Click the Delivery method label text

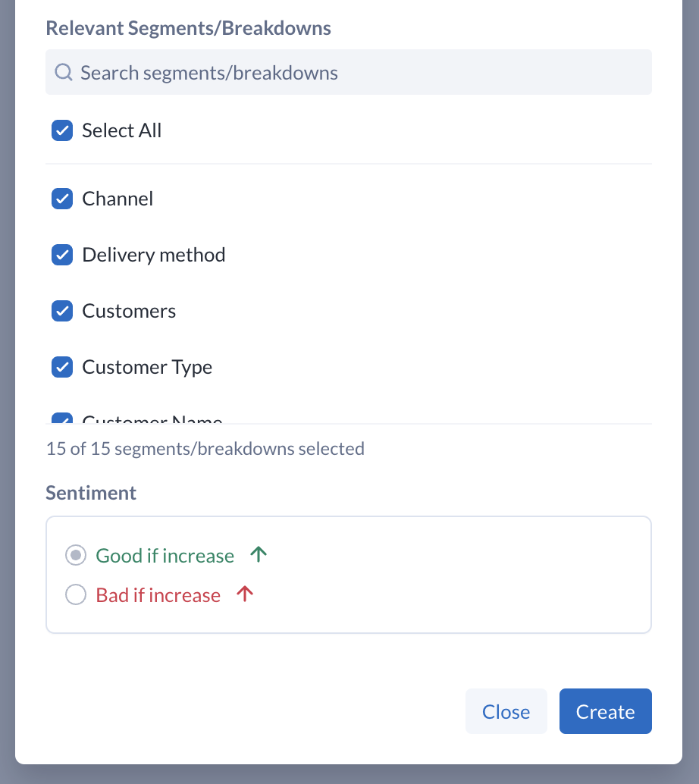[154, 255]
